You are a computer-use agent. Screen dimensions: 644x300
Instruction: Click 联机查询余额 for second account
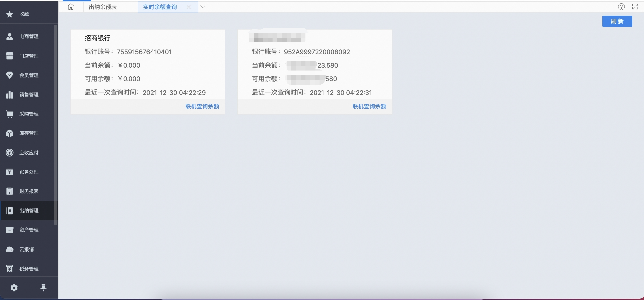coord(369,106)
